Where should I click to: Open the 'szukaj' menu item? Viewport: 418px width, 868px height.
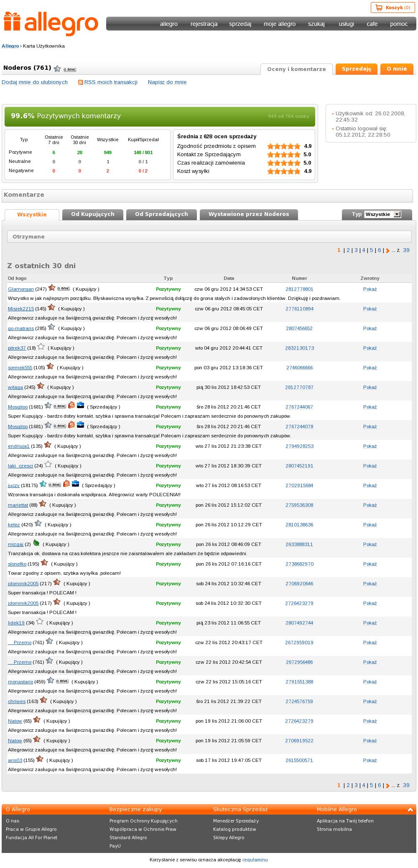[x=316, y=24]
